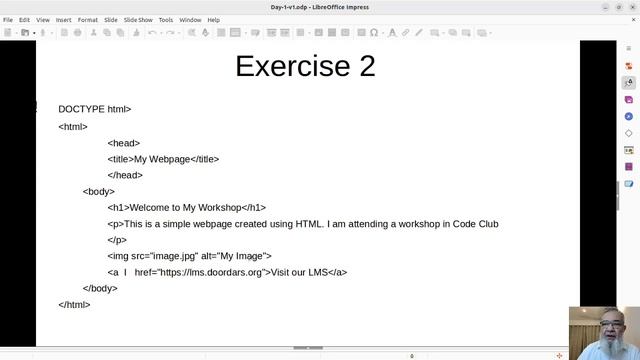
Task: Open the File menu
Action: click(8, 20)
